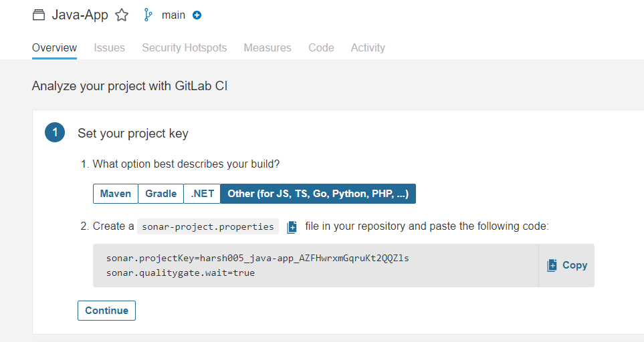
Task: Open the Issues tab
Action: click(x=109, y=47)
